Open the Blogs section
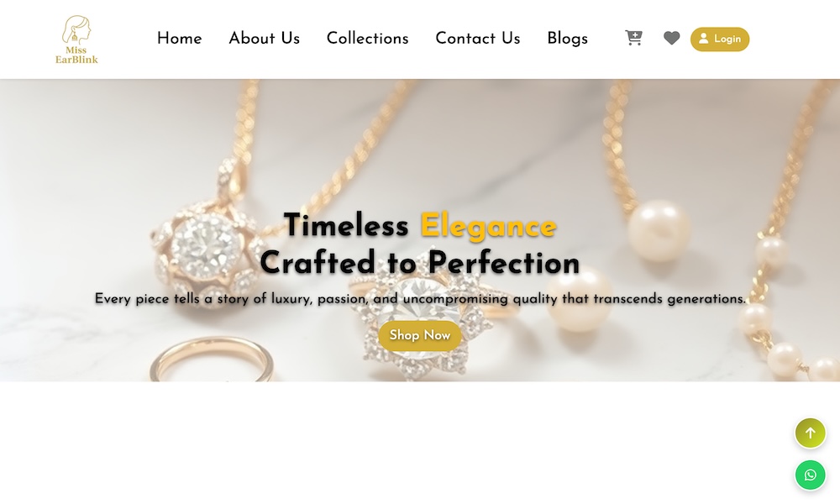Image resolution: width=840 pixels, height=504 pixels. click(567, 39)
